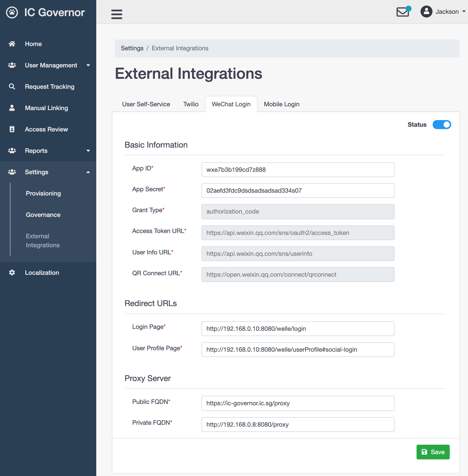Click the User Management icon
Screen dimensions: 468x476
click(x=12, y=65)
